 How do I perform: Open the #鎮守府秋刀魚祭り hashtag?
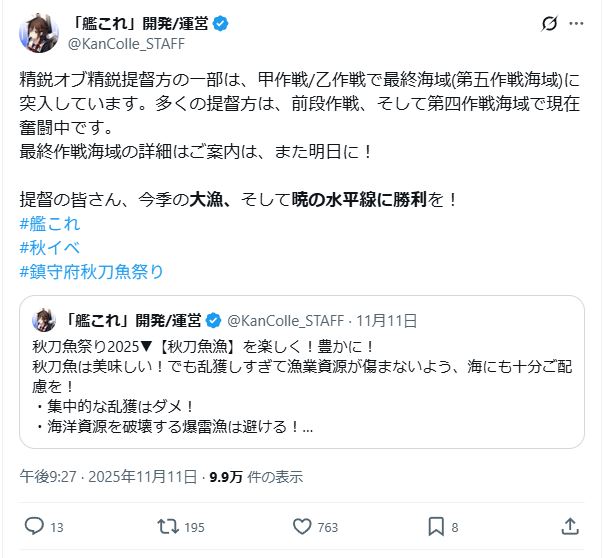coord(90,271)
